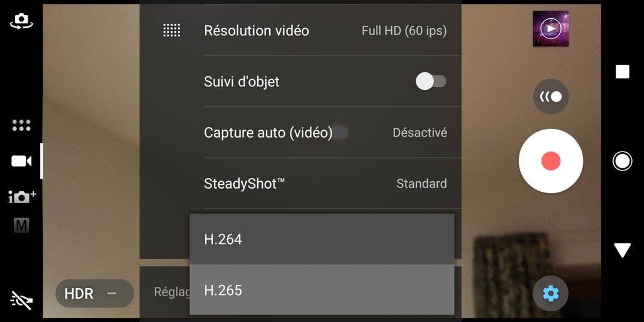Start recording with the red record button
Screen dimensions: 644x322
(x=551, y=161)
